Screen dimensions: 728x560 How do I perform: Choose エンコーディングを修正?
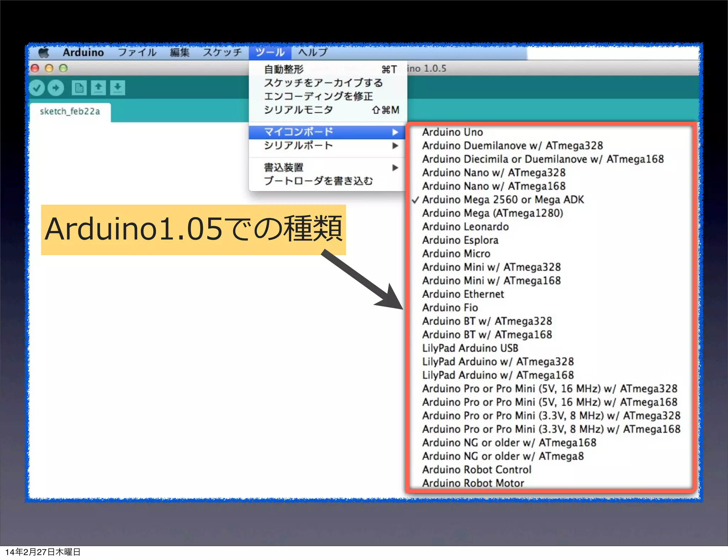(327, 96)
